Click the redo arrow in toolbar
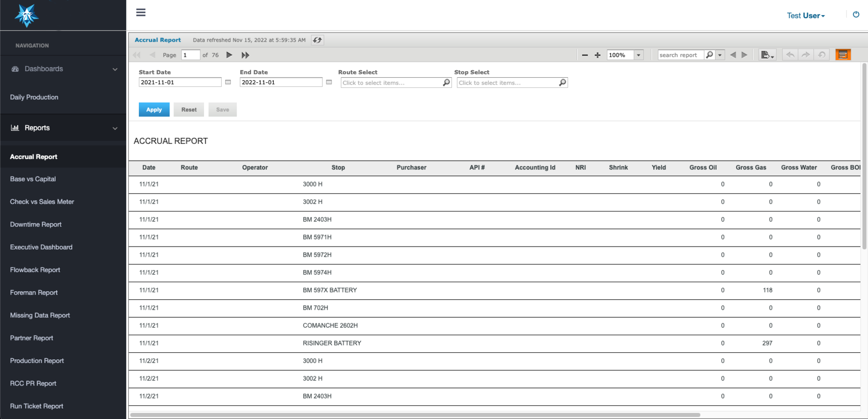 point(806,55)
